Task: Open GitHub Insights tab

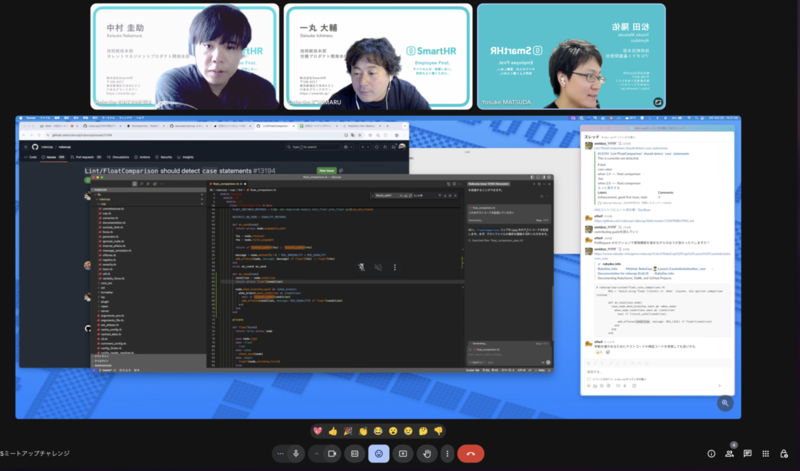Action: coord(186,157)
